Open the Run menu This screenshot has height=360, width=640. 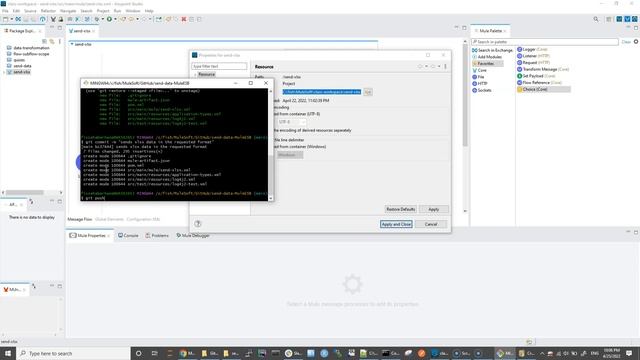(118, 11)
